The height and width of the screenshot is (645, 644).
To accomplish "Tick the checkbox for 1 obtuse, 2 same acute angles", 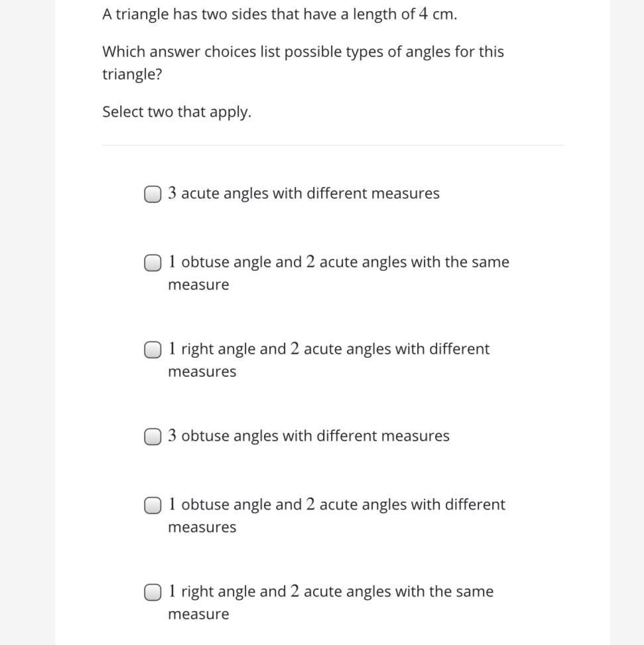I will (153, 263).
